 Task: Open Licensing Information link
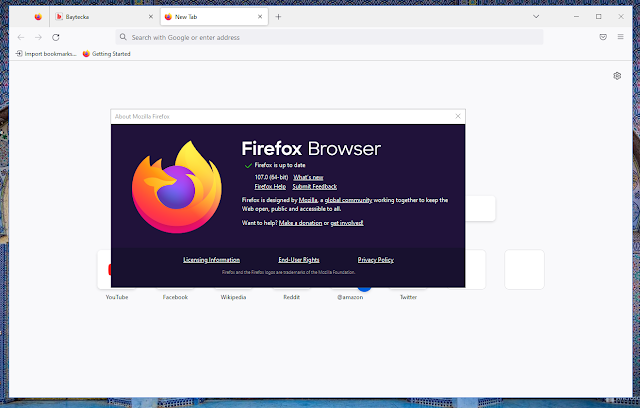point(211,260)
